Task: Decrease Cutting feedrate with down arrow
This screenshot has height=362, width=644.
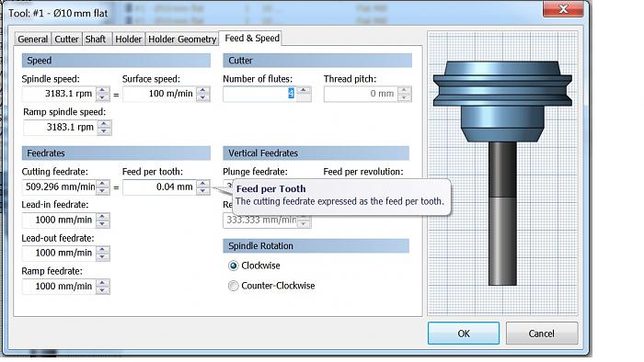Action: coord(103,191)
